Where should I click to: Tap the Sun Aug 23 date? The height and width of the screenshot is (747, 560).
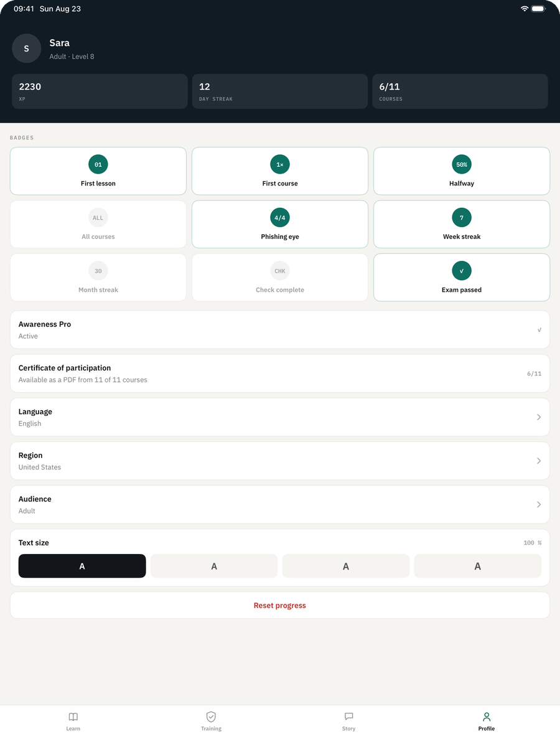60,9
